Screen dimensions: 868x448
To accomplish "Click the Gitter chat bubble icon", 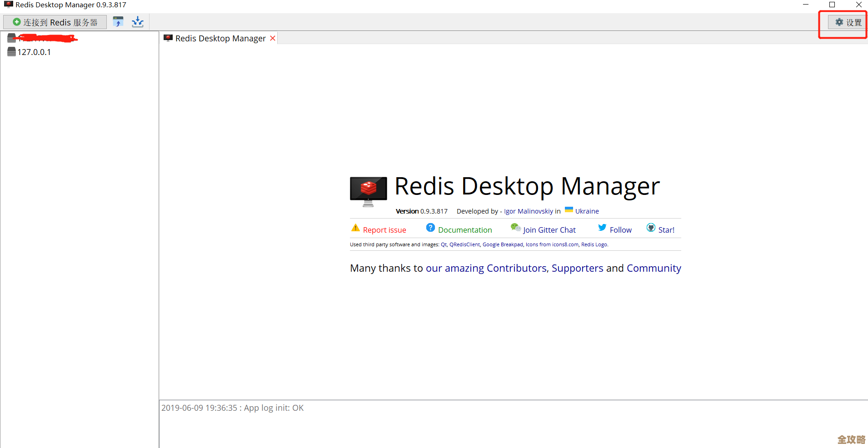I will click(x=515, y=228).
